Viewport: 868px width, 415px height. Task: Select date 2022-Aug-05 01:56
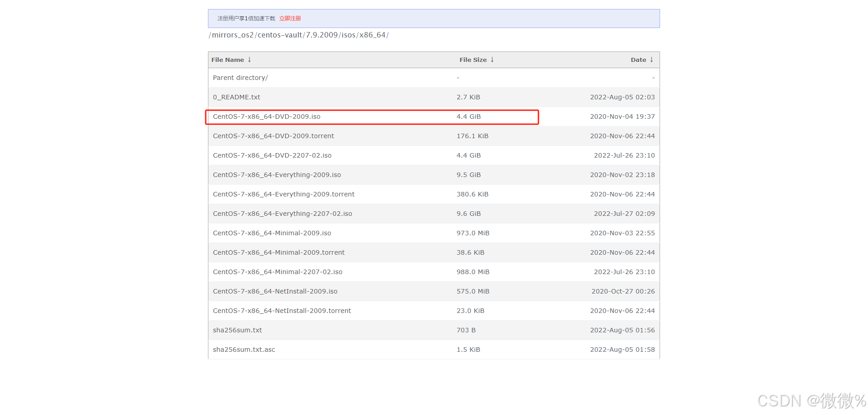(622, 330)
